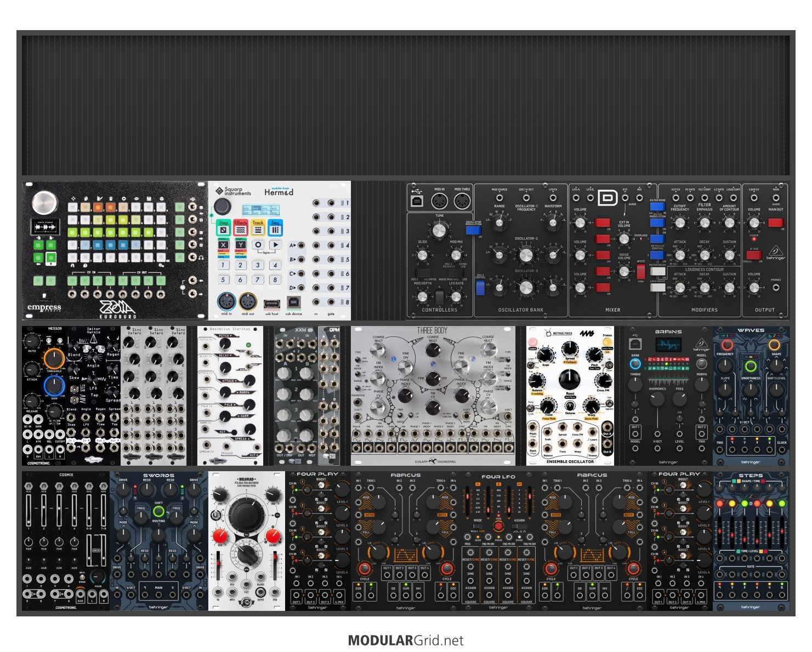Click the Hermod play triangle button
The height and width of the screenshot is (652, 812).
[275, 245]
